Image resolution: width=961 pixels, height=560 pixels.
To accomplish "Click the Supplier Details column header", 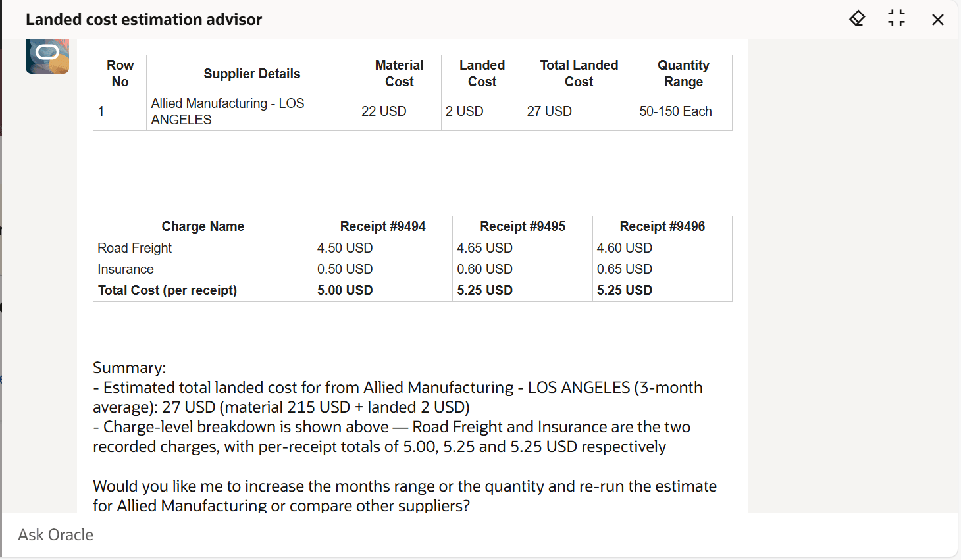I will (251, 74).
